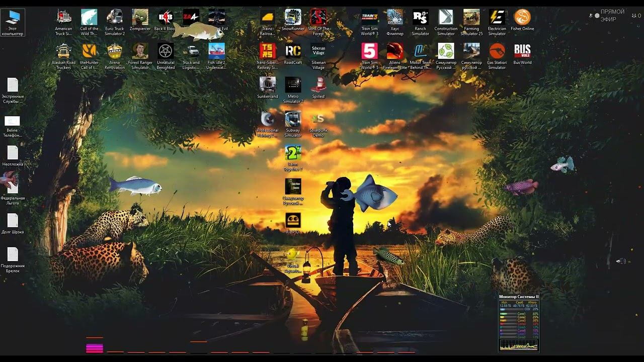Launch the RoadCraft game shortcut
The height and width of the screenshot is (362, 644).
(293, 54)
